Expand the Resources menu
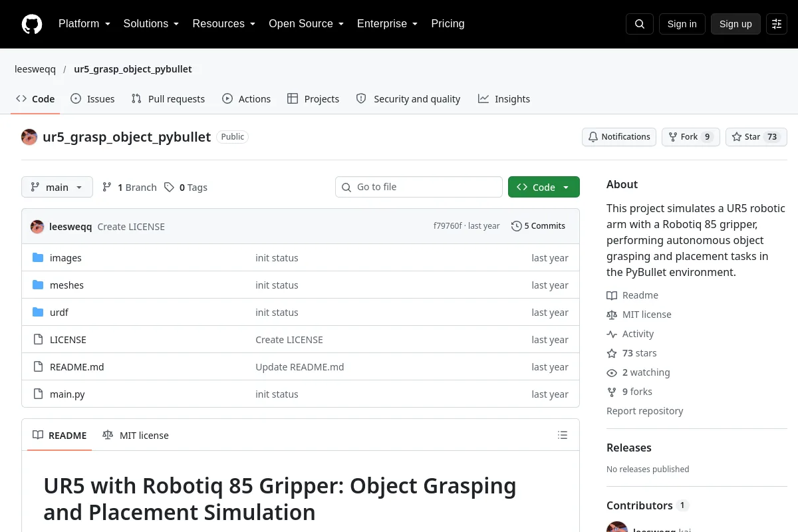798x532 pixels. click(x=224, y=24)
